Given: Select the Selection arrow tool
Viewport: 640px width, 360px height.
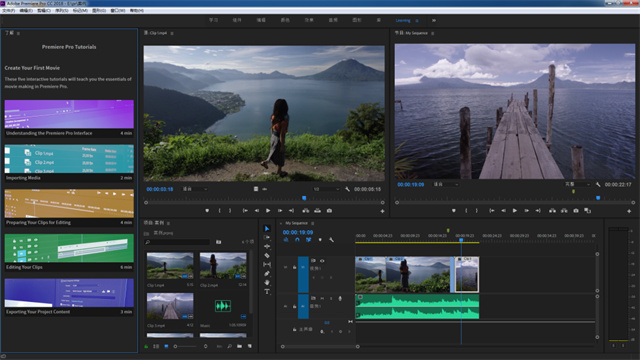Looking at the screenshot, I should (x=267, y=229).
